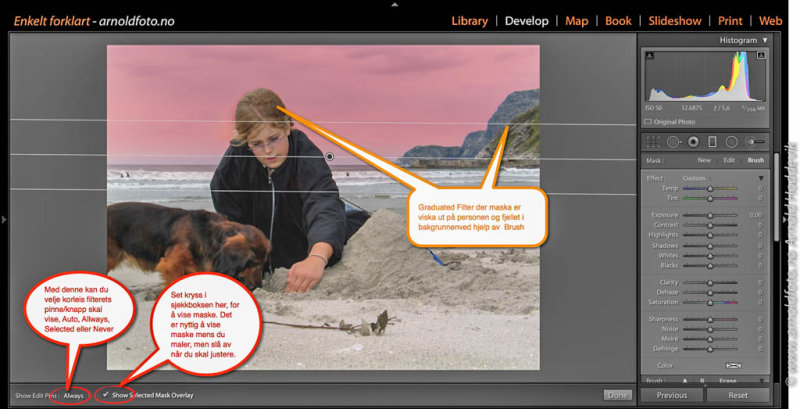Click the Defringe slider handle
The width and height of the screenshot is (800, 409).
coord(710,349)
